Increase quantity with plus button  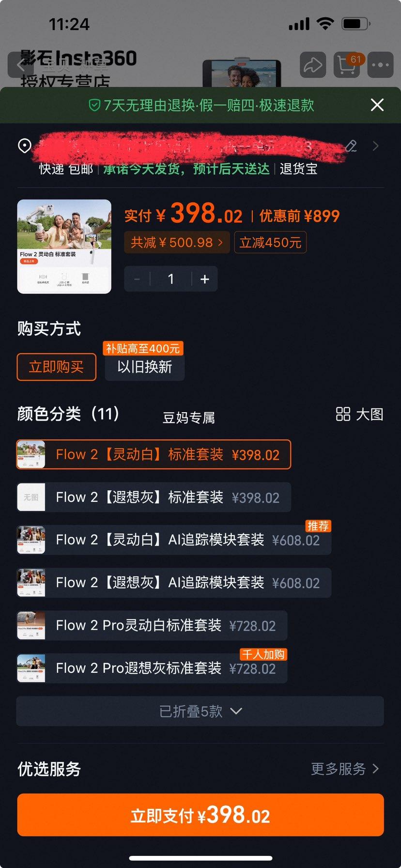click(x=205, y=279)
